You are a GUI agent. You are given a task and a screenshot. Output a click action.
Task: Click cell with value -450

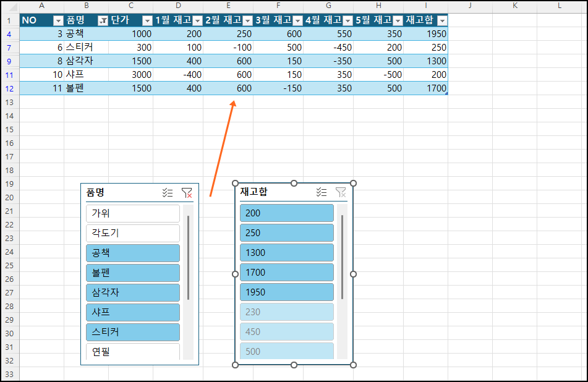tap(328, 48)
